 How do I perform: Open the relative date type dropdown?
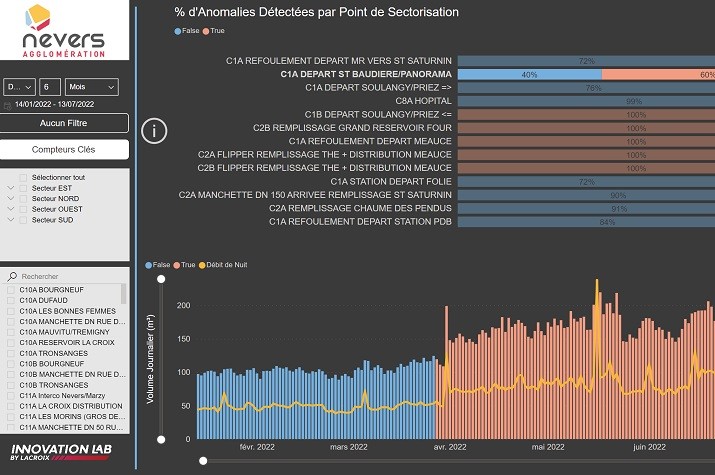pyautogui.click(x=20, y=87)
